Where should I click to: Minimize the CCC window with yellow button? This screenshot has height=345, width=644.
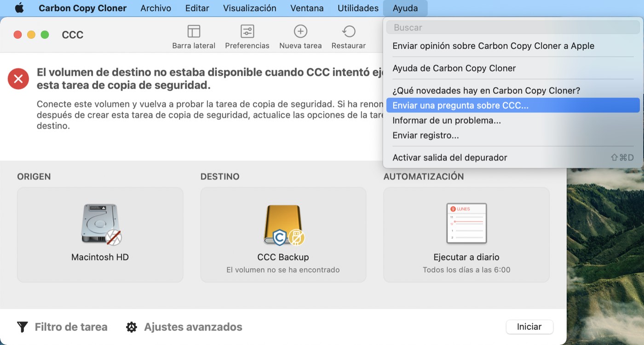(31, 34)
